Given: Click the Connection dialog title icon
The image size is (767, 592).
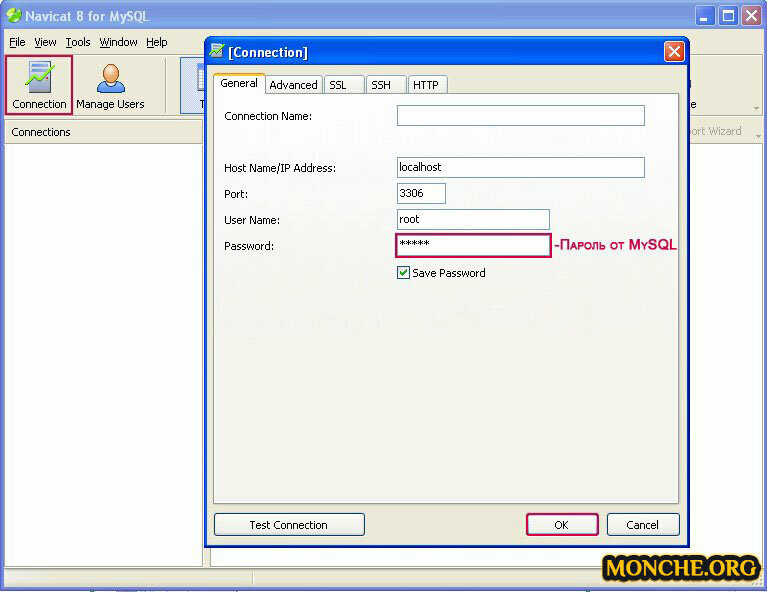Looking at the screenshot, I should (217, 52).
